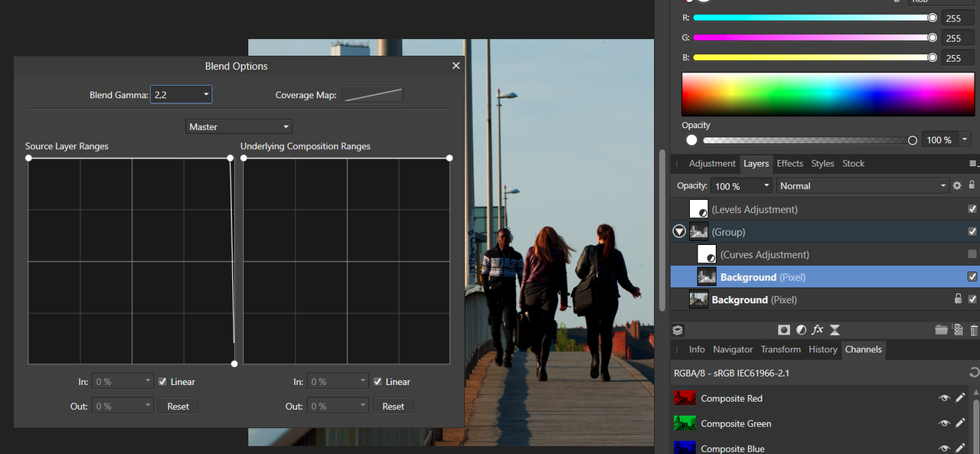
Task: Click the Channels panel reset arrow icon
Action: [974, 373]
